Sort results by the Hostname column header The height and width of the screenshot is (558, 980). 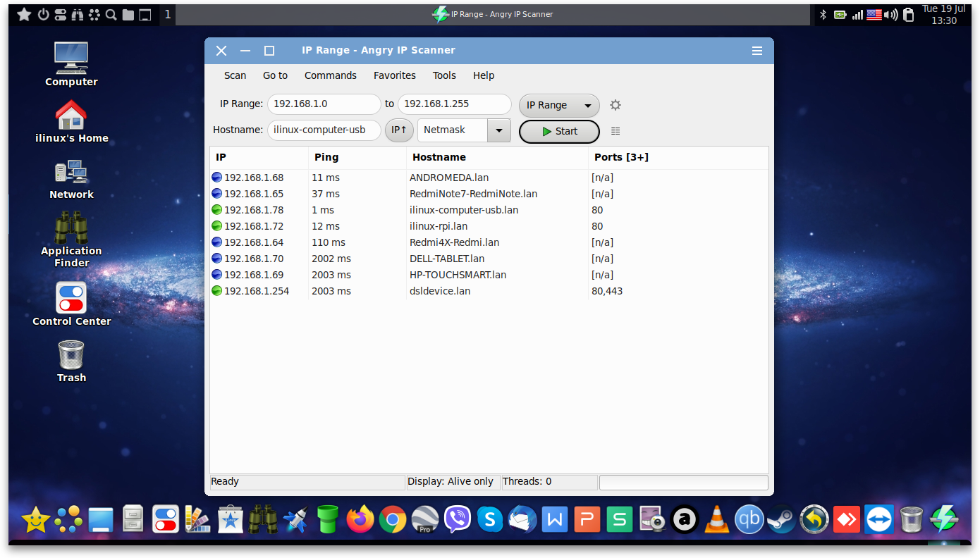[497, 157]
